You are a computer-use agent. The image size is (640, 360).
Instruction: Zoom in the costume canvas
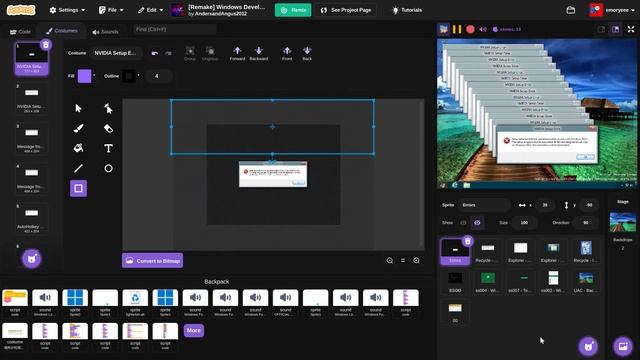[416, 260]
